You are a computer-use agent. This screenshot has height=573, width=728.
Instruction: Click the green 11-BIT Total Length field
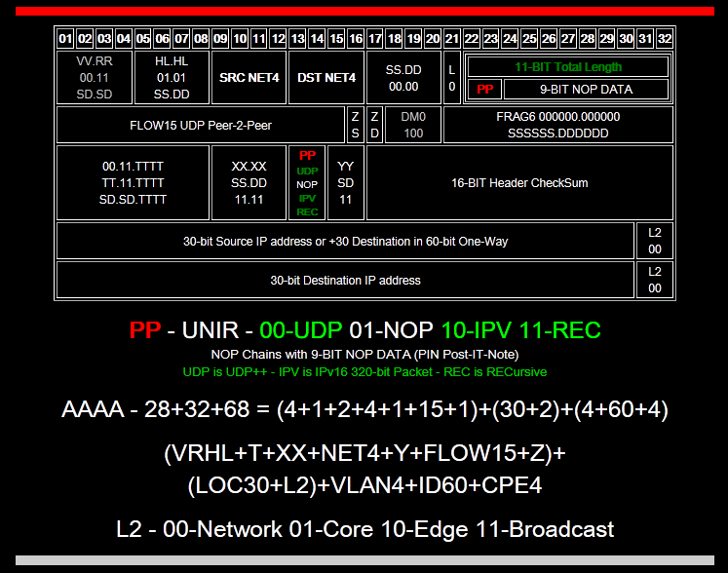[x=568, y=67]
